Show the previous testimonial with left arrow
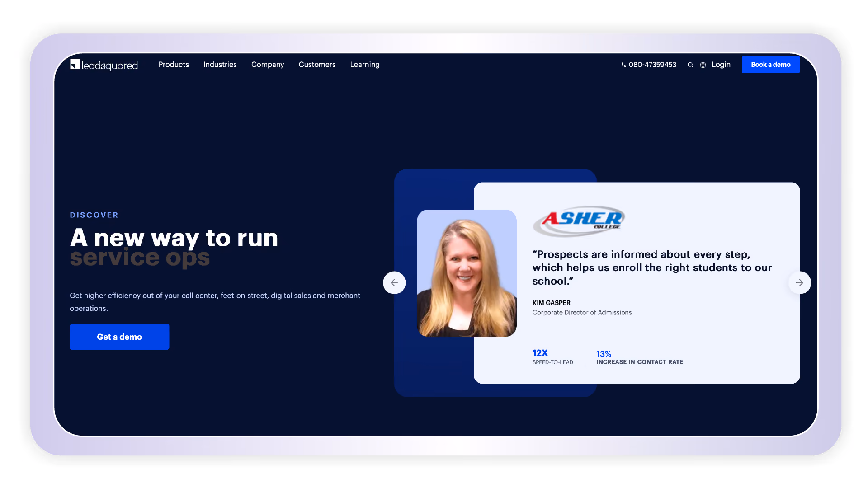The height and width of the screenshot is (488, 868). click(394, 283)
